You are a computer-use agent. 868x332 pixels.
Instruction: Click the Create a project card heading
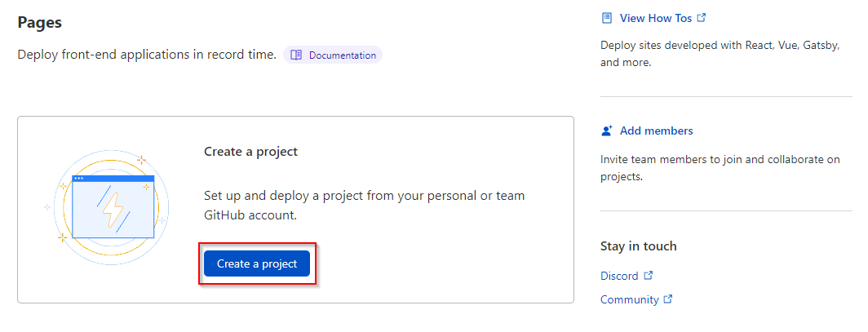pyautogui.click(x=250, y=151)
